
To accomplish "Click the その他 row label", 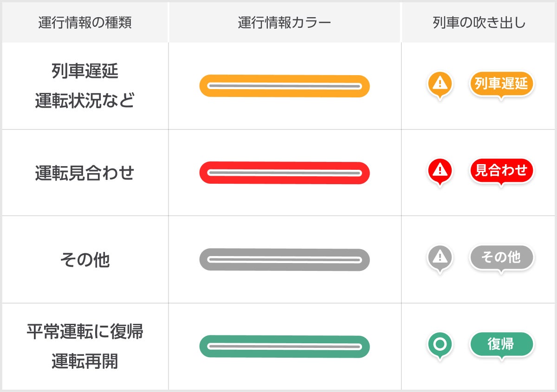I will 85,260.
